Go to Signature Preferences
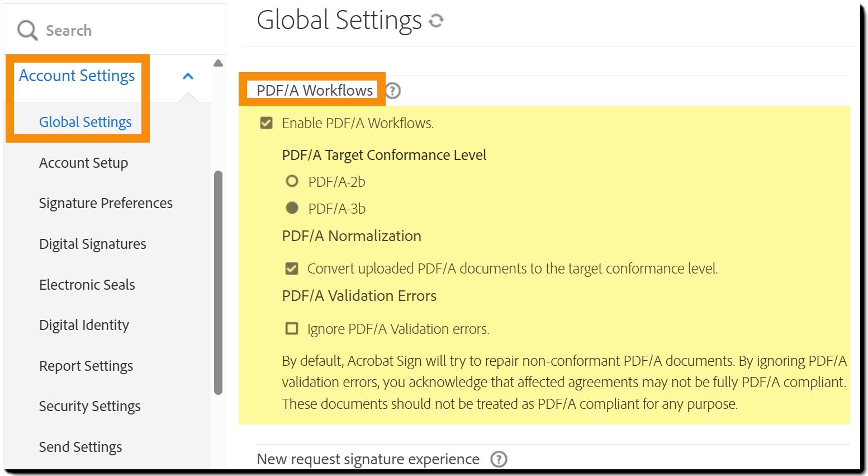The image size is (868, 476). [x=106, y=203]
